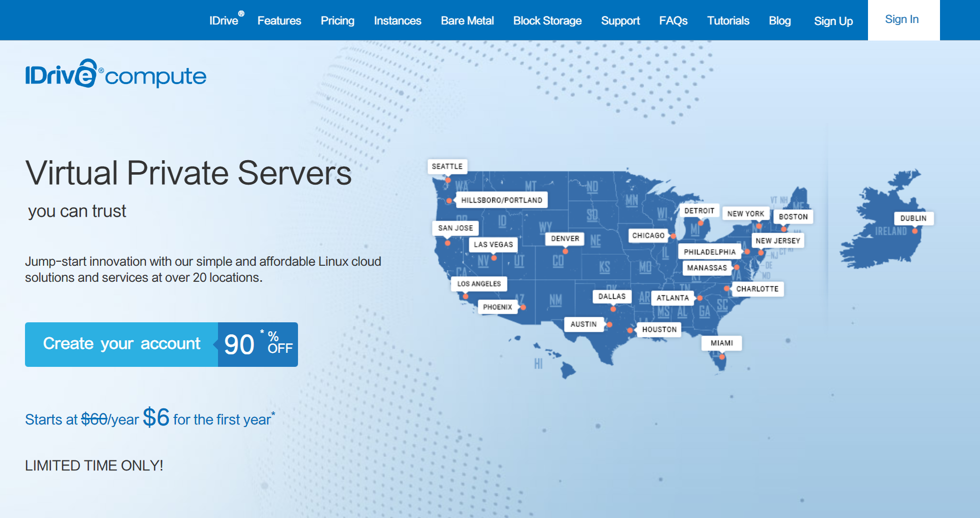Click the orange Charlotte location dot

tap(726, 289)
